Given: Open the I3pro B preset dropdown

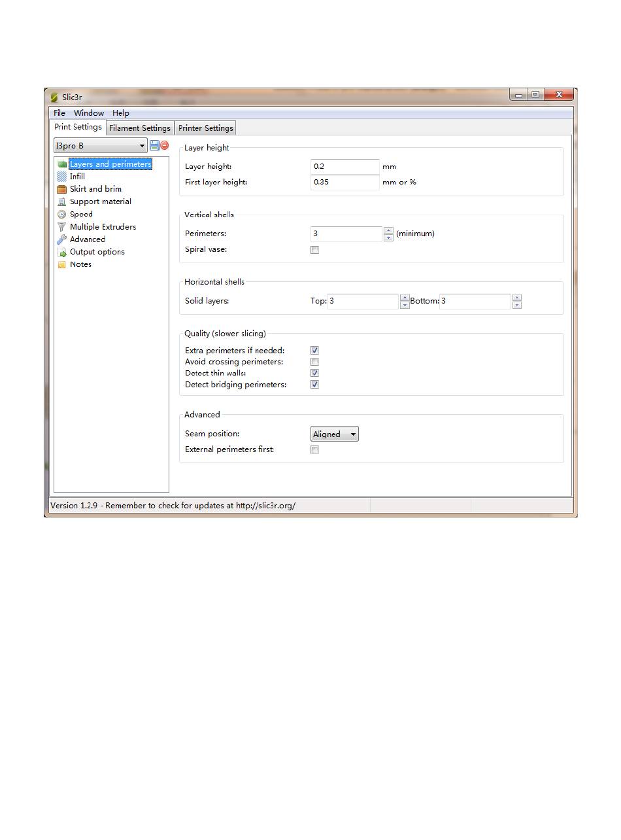Looking at the screenshot, I should pyautogui.click(x=101, y=146).
